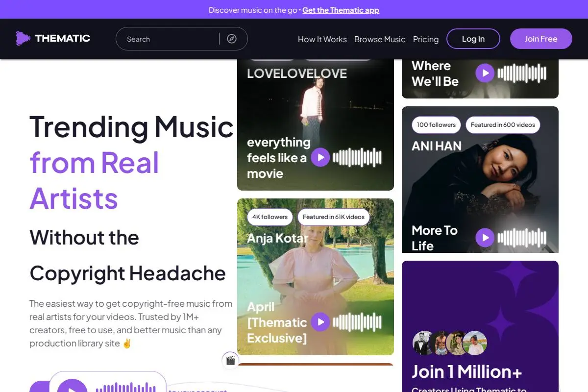Click the clapperboard icon below April card
Viewport: 588px width, 392px height.
pos(230,361)
